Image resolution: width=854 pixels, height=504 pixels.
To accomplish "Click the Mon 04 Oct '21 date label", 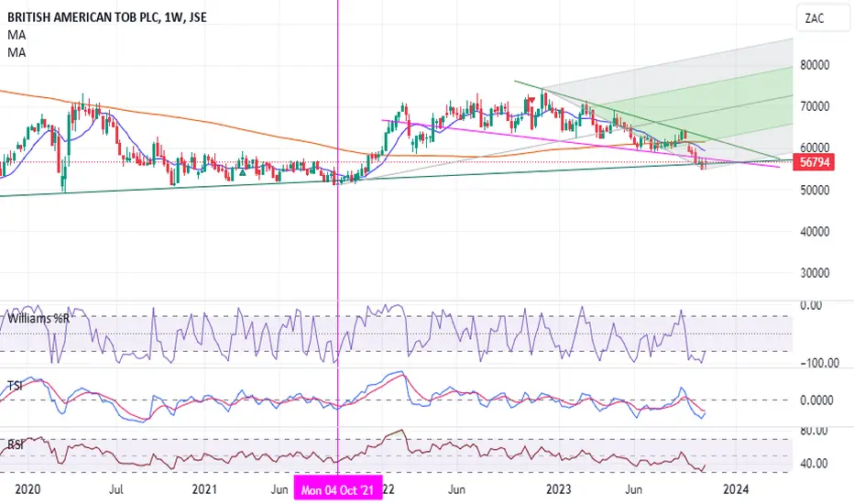I will (x=338, y=490).
